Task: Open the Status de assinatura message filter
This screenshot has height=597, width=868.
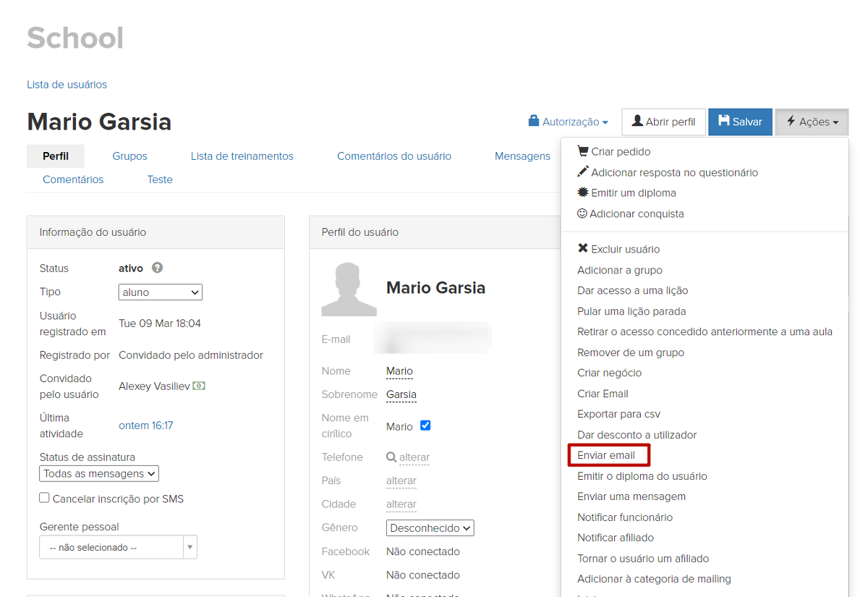Action: [x=98, y=473]
